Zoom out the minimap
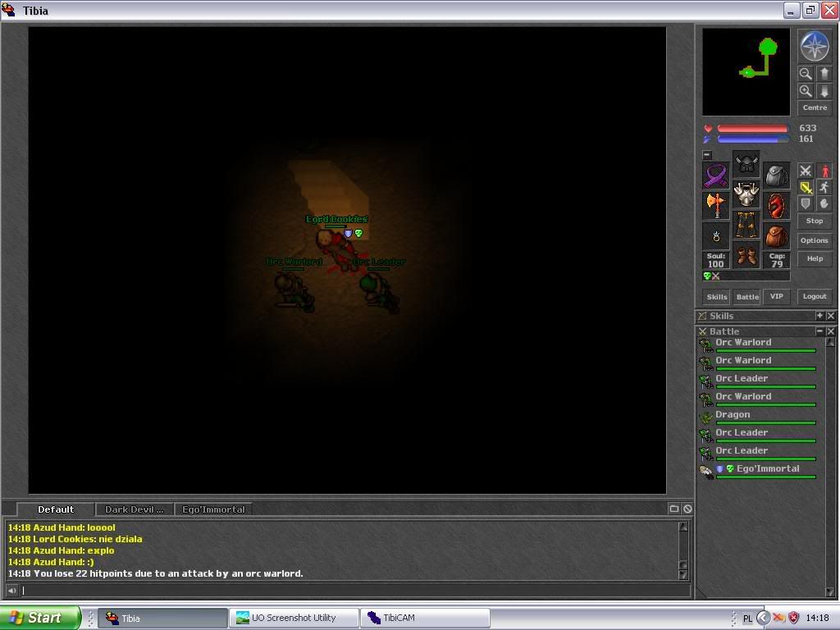 coord(806,74)
